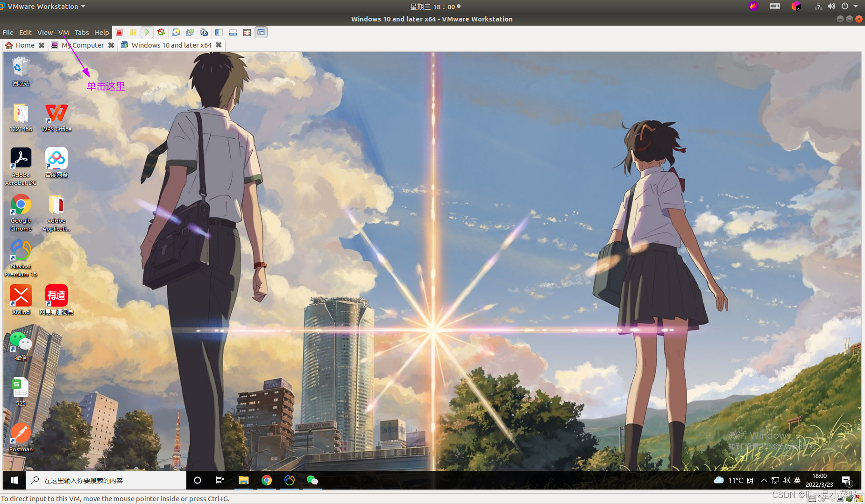This screenshot has width=865, height=504.
Task: Click the Ubuntu top bar clock
Action: click(x=432, y=7)
